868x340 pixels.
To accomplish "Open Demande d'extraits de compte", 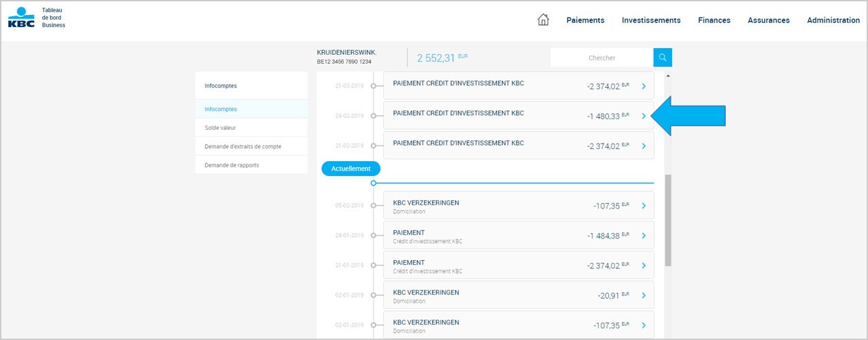I will point(251,146).
